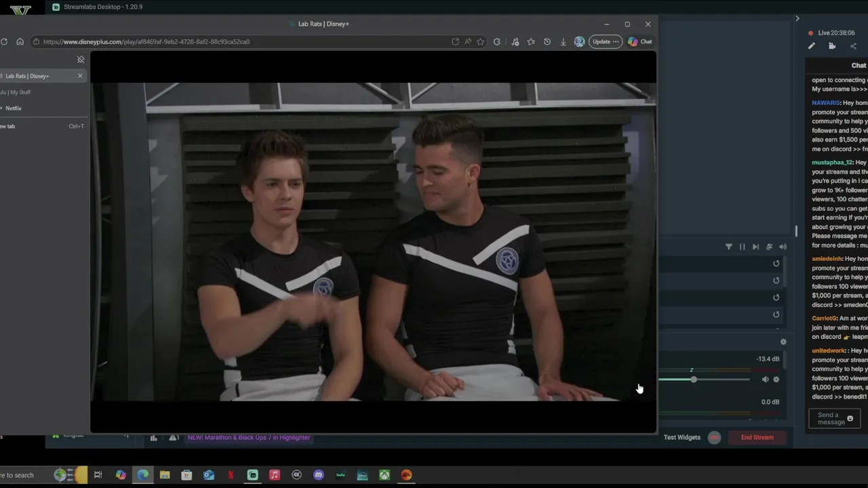
Task: Click the red circular icon beside Test Widgets
Action: point(714,437)
